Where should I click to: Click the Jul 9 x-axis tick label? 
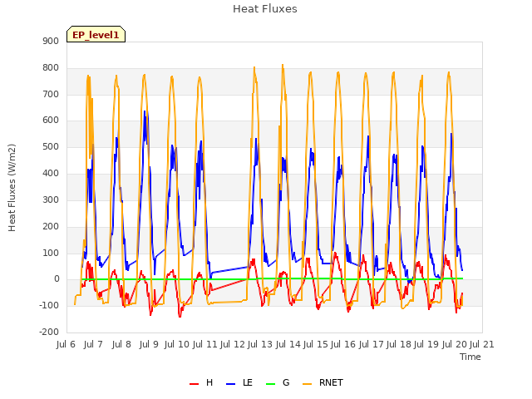(149, 344)
